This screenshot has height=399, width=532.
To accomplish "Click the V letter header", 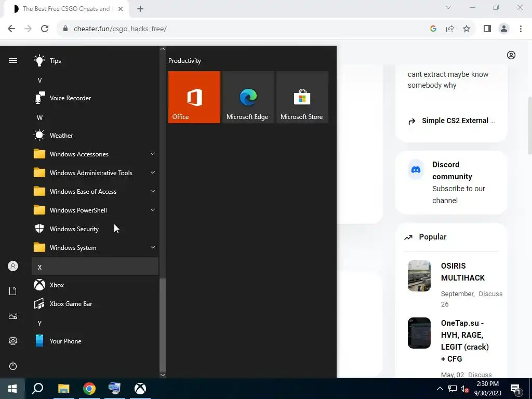I will pos(95,81).
